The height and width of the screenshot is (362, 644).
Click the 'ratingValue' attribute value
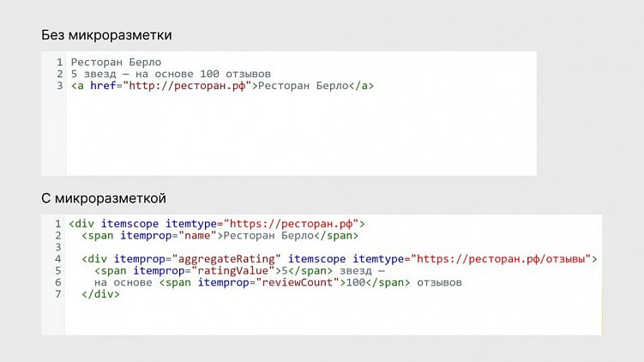[233, 271]
